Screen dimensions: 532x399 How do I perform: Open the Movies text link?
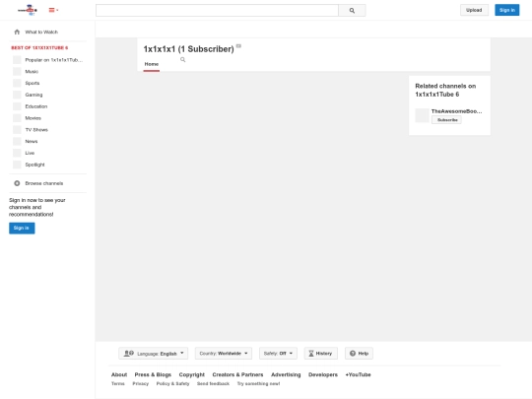click(33, 118)
